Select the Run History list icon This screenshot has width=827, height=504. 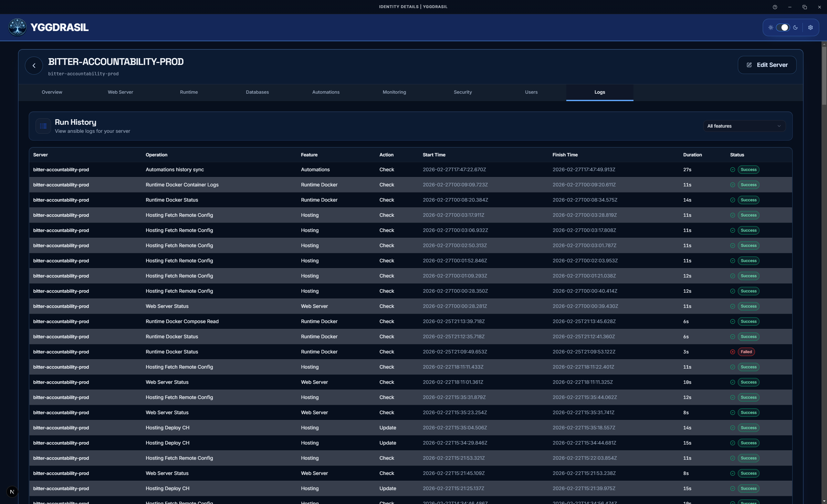click(x=43, y=126)
